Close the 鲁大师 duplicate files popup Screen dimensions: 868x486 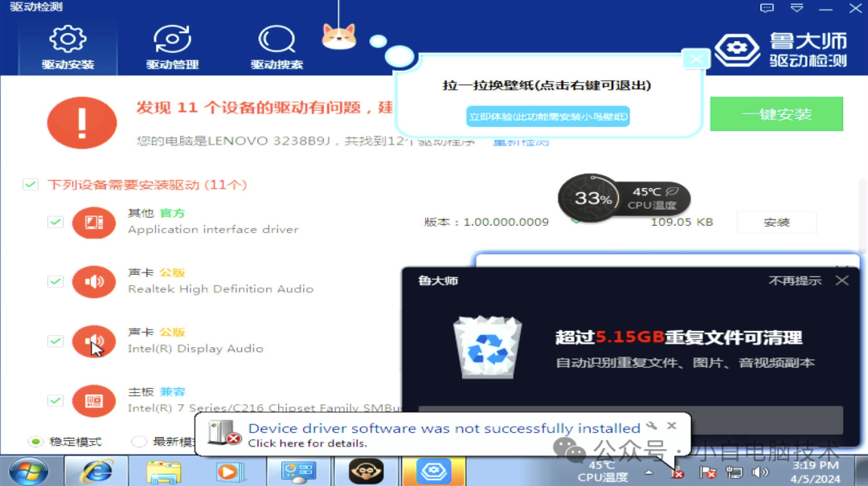(842, 280)
